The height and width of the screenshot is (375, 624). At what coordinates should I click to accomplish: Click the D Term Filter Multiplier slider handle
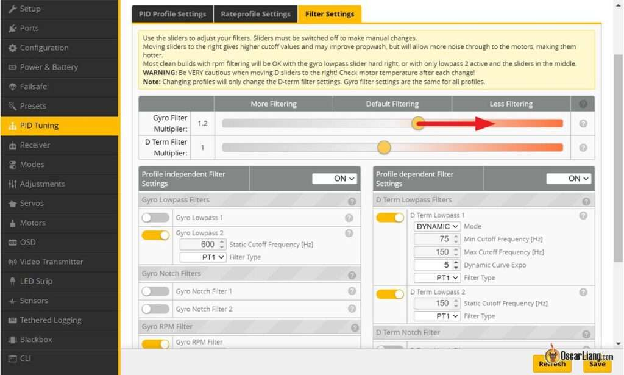(384, 147)
